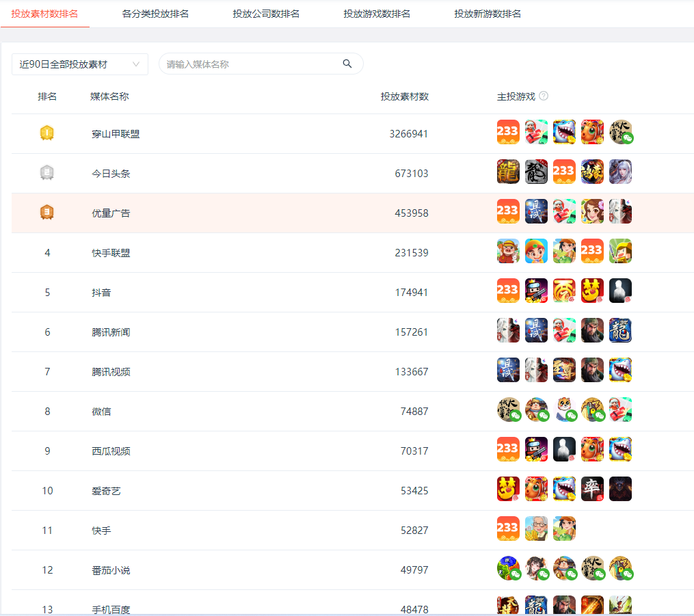
Task: Click material count 231539
Action: 412,253
